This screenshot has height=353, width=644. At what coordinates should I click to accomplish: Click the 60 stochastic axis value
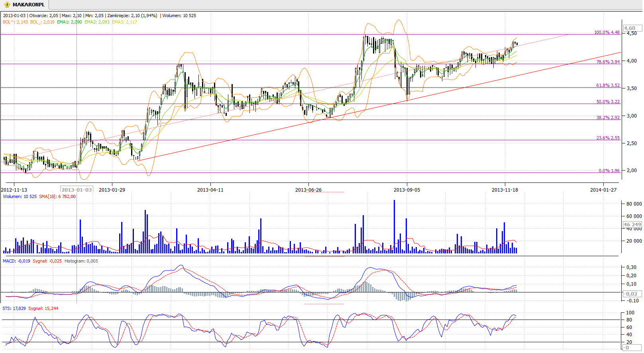coord(629,328)
